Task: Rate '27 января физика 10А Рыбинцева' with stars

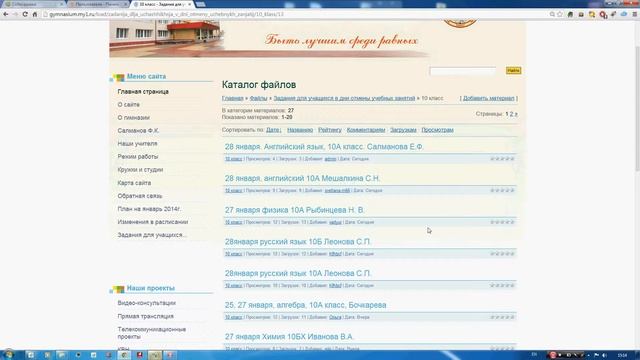Action: point(502,222)
